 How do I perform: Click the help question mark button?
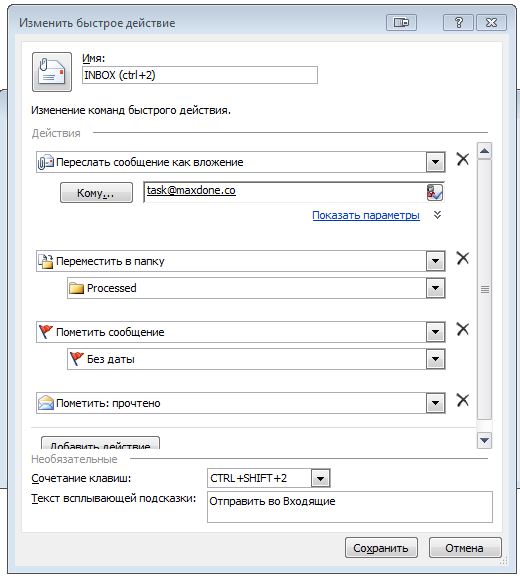pyautogui.click(x=458, y=23)
